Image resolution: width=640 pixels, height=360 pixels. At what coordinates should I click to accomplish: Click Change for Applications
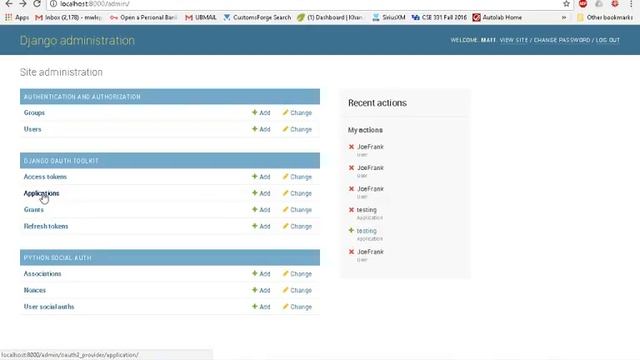[x=297, y=193]
